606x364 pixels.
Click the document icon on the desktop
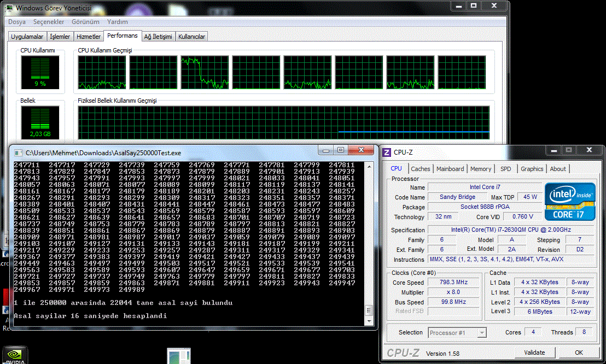click(179, 356)
